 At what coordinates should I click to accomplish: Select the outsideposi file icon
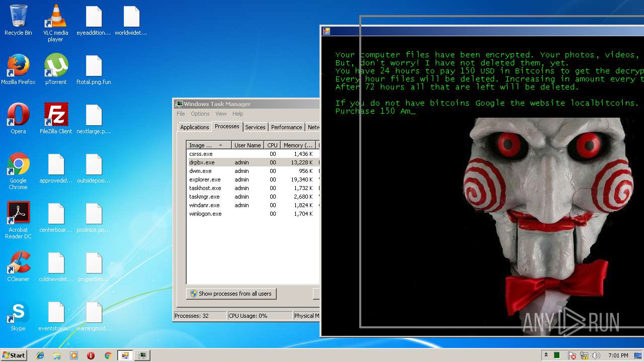94,168
